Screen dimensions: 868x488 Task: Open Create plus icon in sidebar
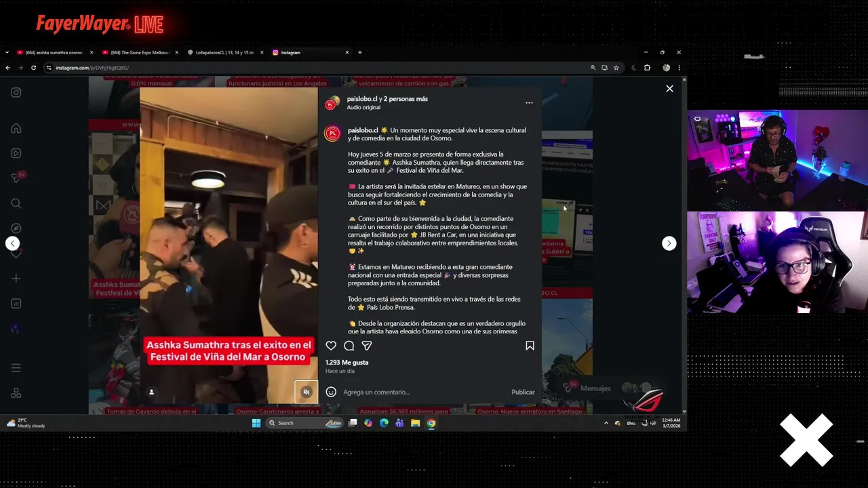click(x=16, y=279)
